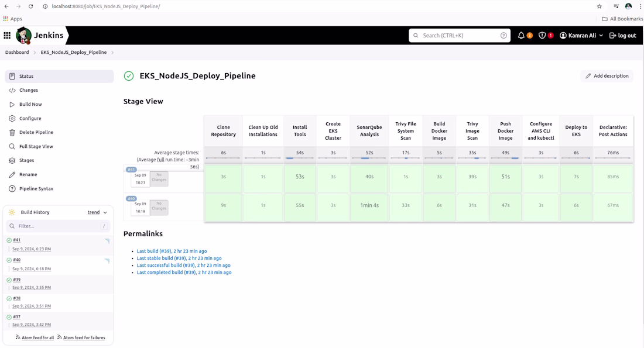Click the Status page icon in sidebar
644x348 pixels.
tap(12, 77)
